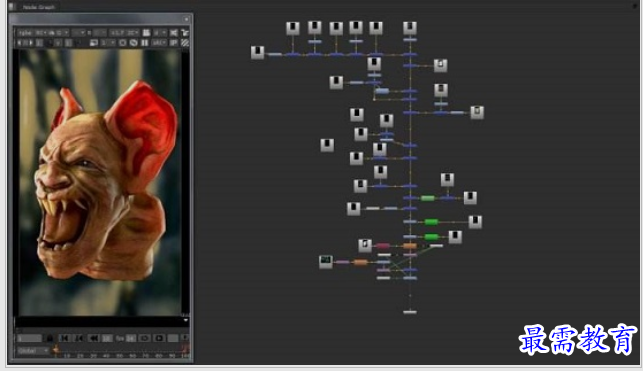Select the leftmost Read node in the top row
The image size is (643, 371).
click(x=293, y=28)
